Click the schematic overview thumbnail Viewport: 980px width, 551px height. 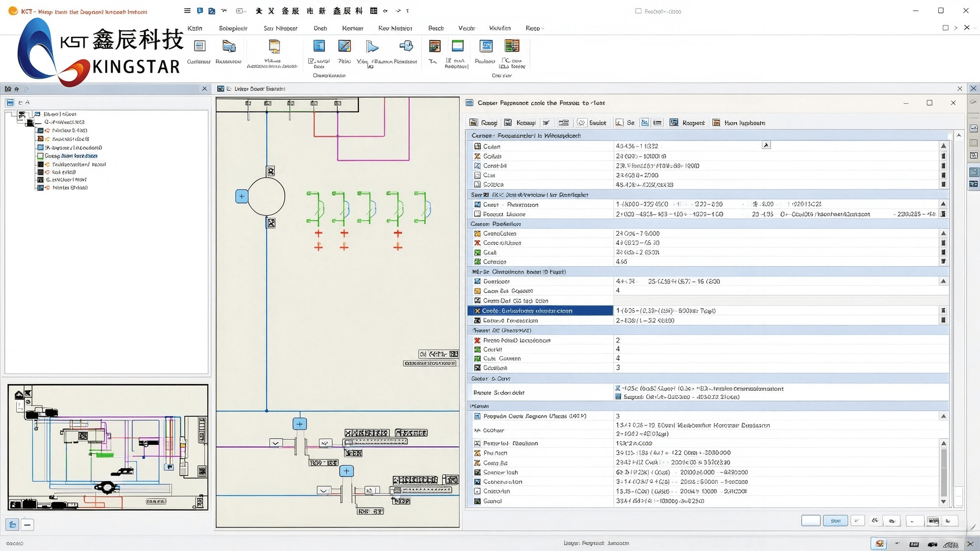(108, 447)
